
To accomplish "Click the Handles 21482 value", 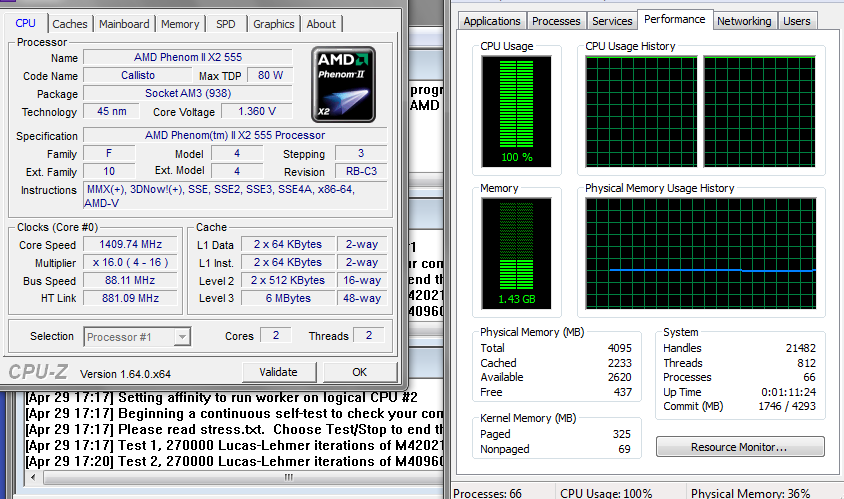I will click(x=800, y=348).
